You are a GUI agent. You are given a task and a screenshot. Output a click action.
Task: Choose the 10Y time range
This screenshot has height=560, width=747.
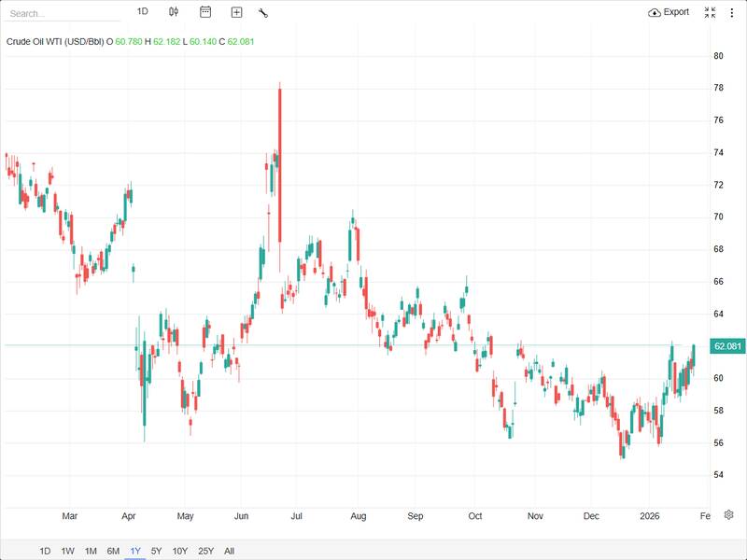coord(180,551)
